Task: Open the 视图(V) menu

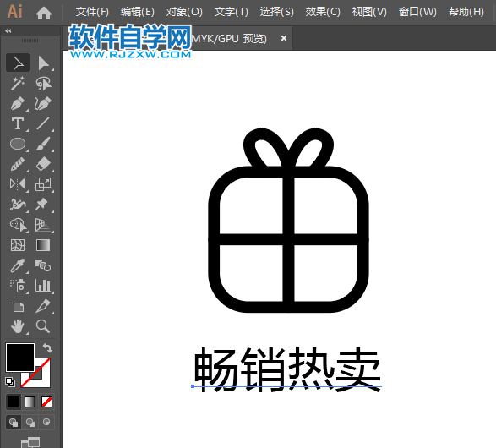Action: point(369,12)
